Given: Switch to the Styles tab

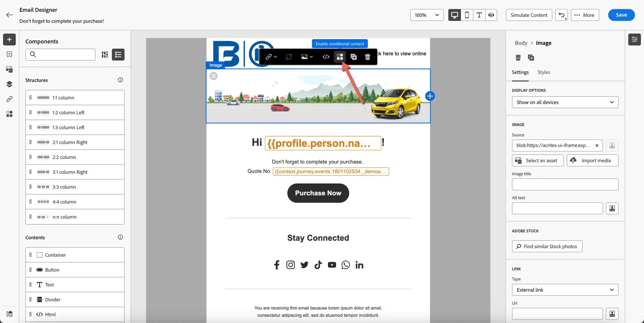Looking at the screenshot, I should [x=544, y=72].
